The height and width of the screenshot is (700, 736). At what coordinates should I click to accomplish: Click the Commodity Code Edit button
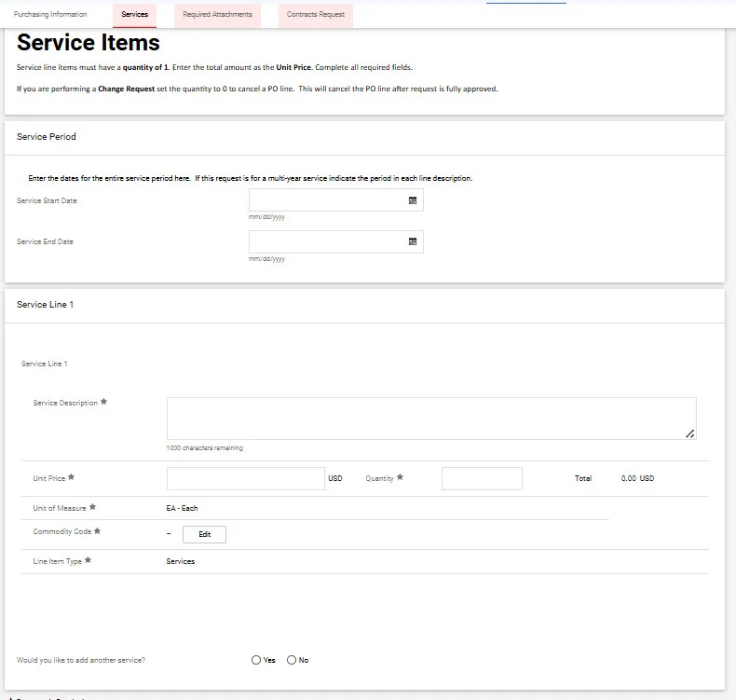(204, 534)
